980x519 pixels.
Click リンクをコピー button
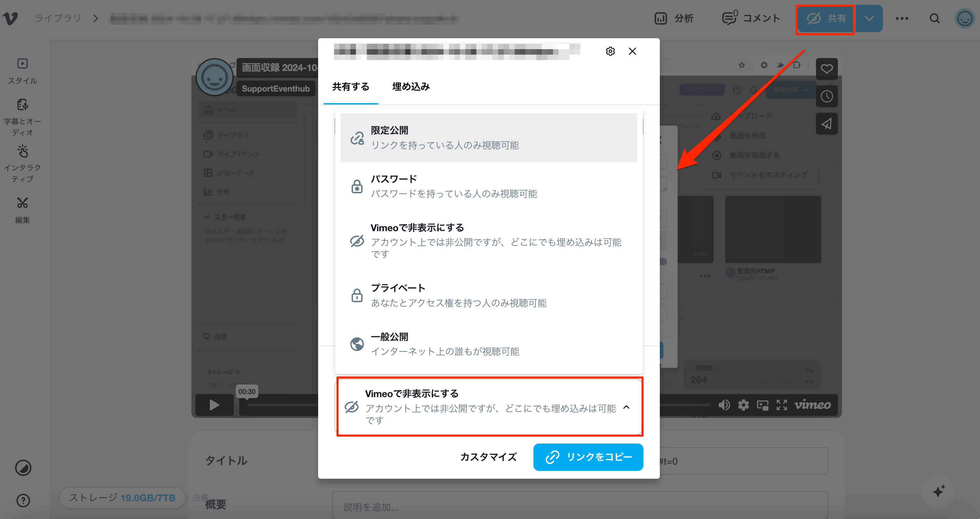point(588,457)
